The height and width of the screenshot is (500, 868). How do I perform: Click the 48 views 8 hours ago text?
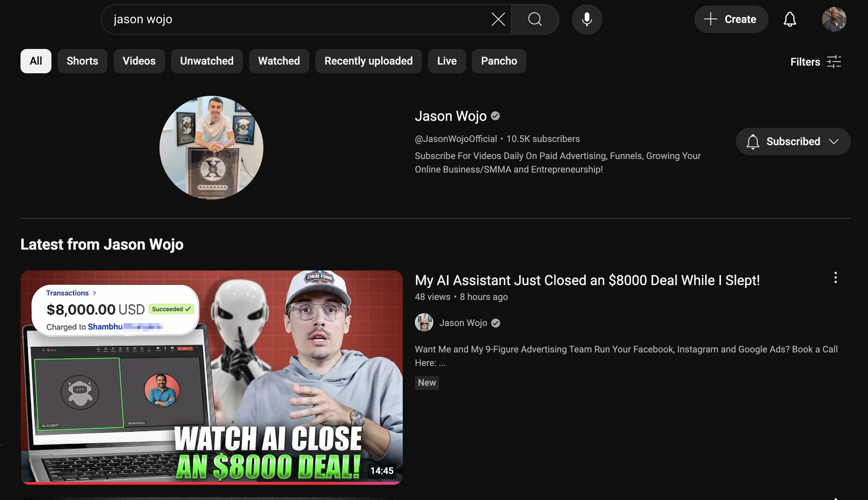(461, 297)
